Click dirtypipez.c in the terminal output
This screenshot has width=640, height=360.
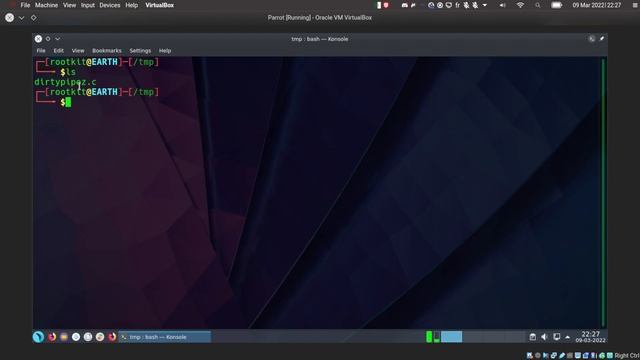coord(65,82)
